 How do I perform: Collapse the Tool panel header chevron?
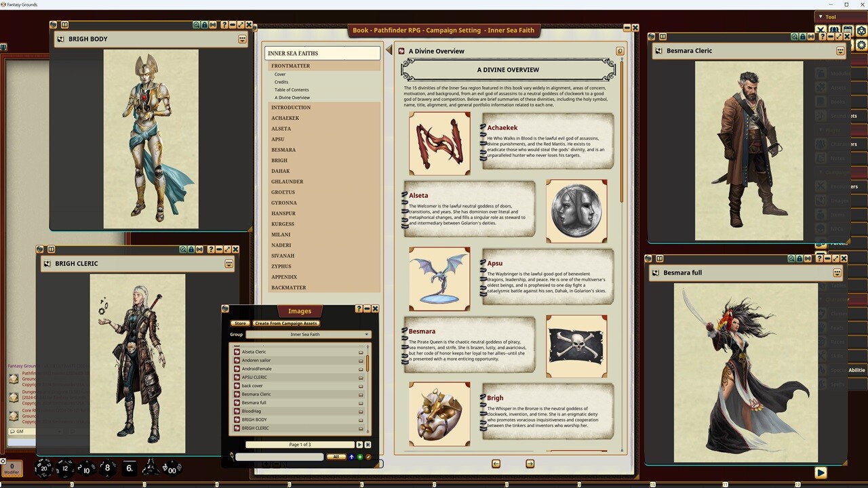821,16
